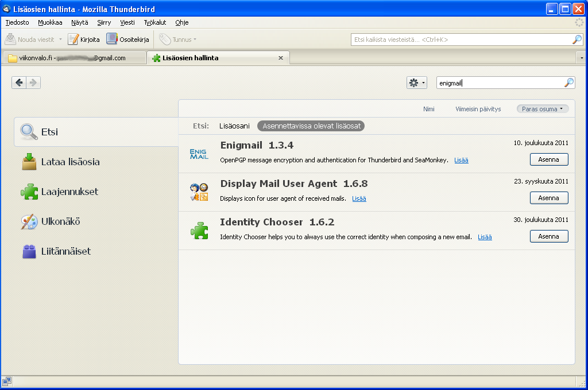Click the Enigmail 1.3.4 title

pyautogui.click(x=257, y=145)
